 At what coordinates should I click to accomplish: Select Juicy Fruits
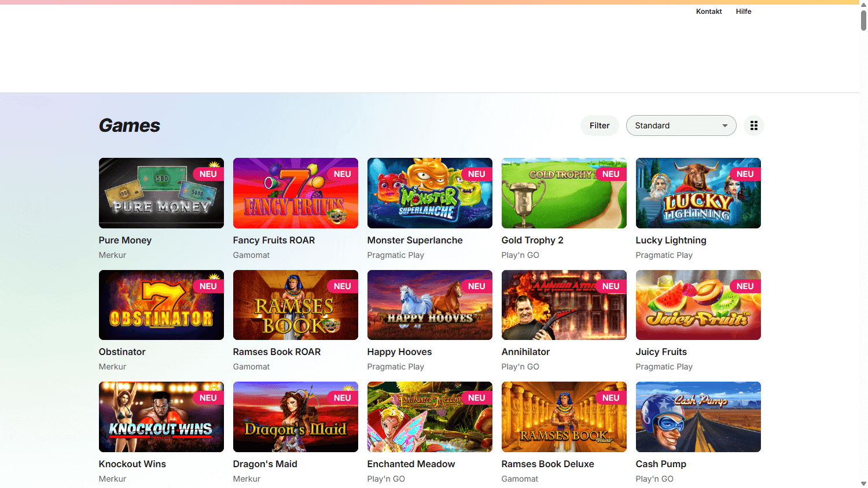pos(698,305)
